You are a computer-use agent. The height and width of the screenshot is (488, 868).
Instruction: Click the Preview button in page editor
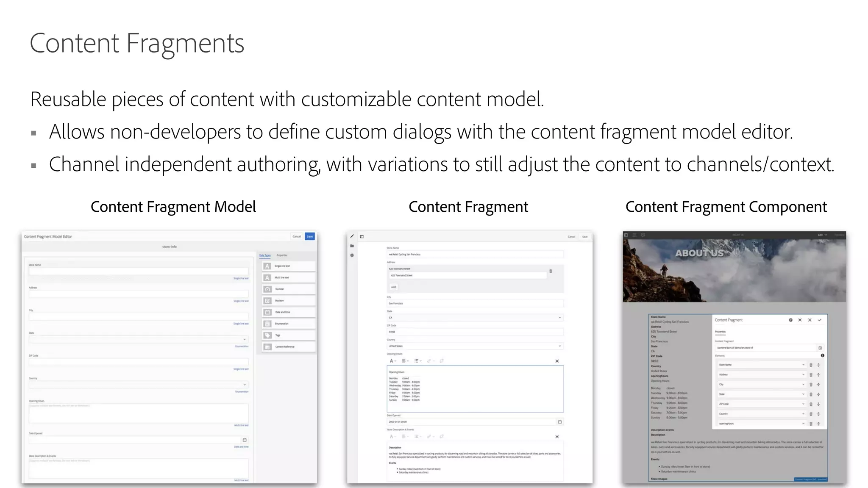point(839,235)
